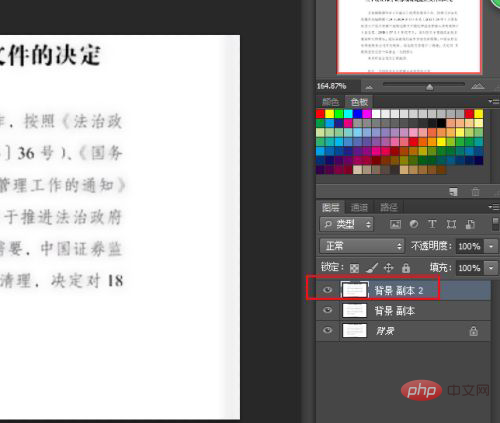500x423 pixels.
Task: Click the 不透明度 opacity 100% field
Action: 469,246
